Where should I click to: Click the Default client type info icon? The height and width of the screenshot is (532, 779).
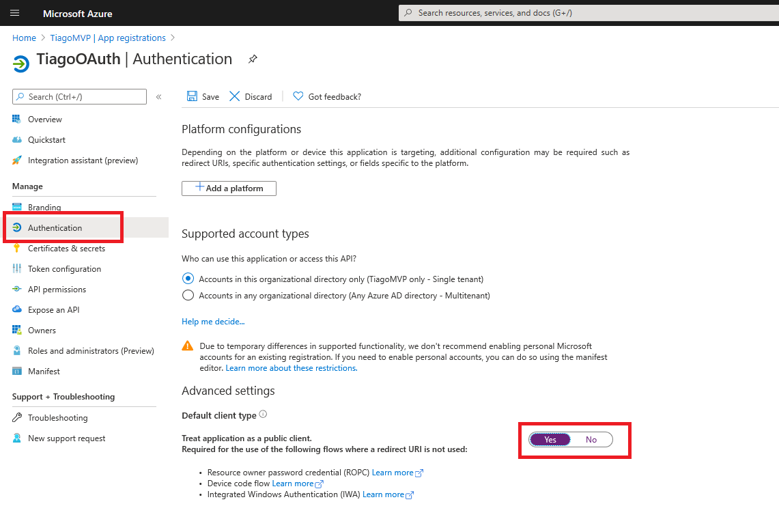tap(264, 415)
